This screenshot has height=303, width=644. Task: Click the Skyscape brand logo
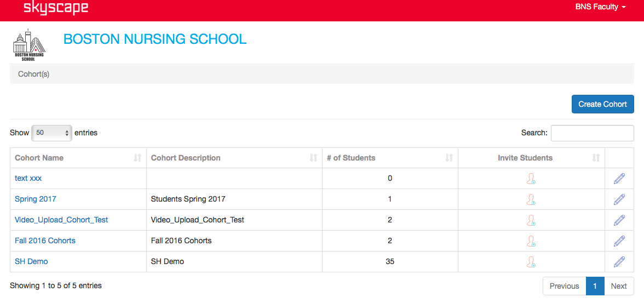56,8
